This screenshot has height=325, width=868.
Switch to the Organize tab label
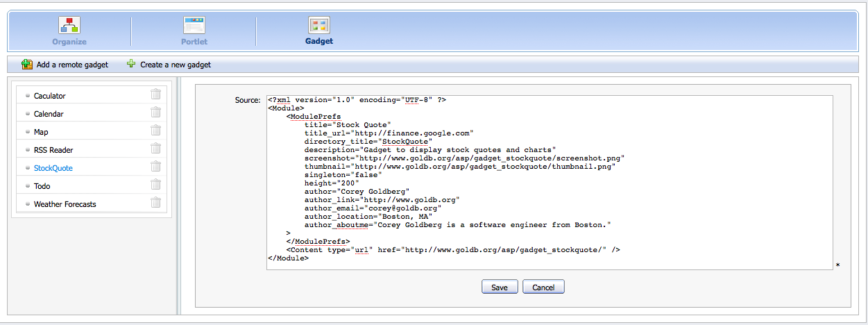pyautogui.click(x=69, y=42)
